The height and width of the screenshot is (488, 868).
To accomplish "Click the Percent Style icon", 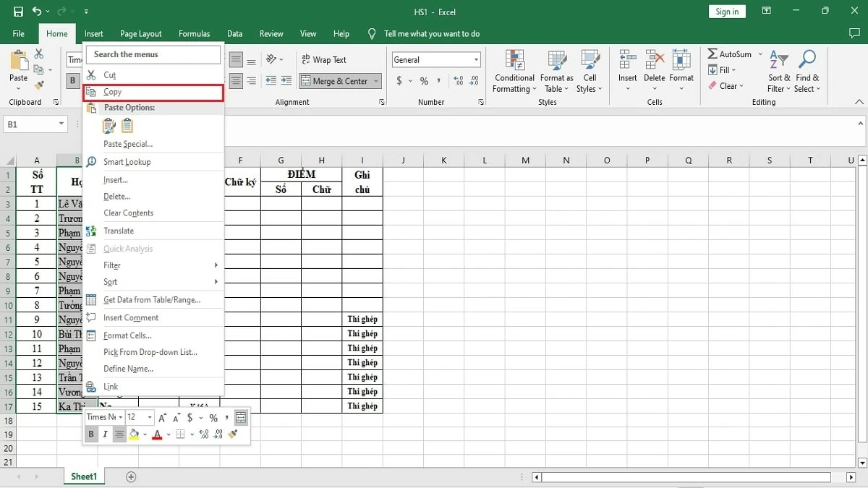I will (424, 81).
